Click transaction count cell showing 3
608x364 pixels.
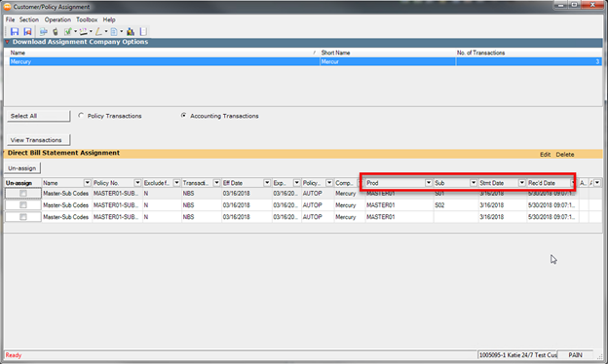(x=528, y=61)
